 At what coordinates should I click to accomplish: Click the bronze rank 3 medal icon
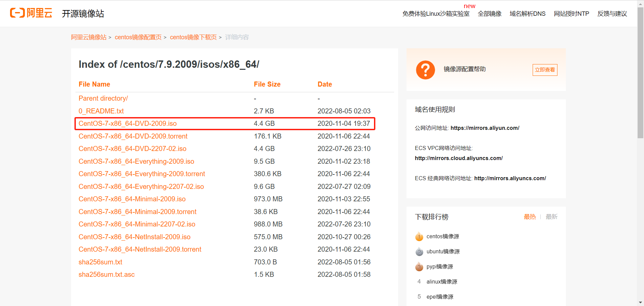pos(419,267)
